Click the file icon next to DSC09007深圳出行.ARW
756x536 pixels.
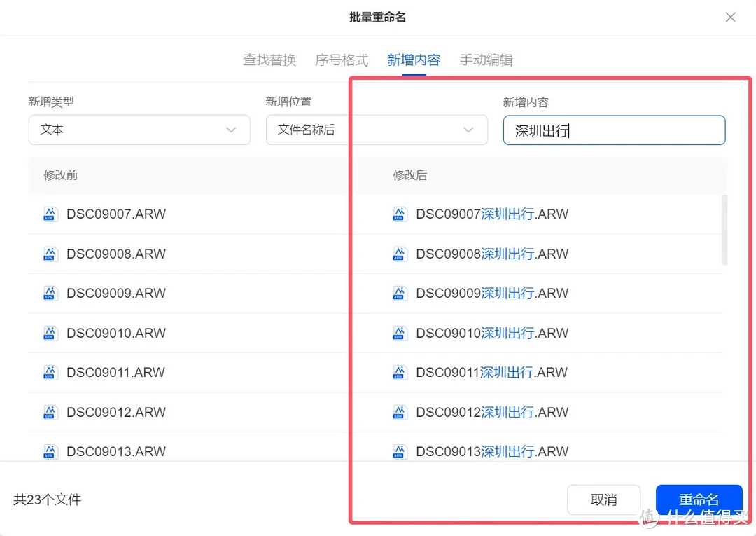tap(399, 214)
